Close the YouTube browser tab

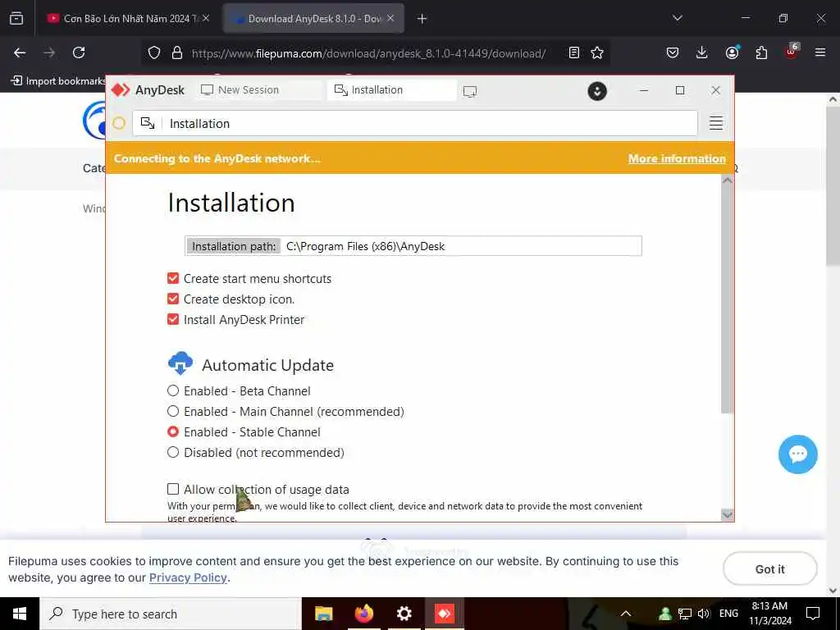206,18
